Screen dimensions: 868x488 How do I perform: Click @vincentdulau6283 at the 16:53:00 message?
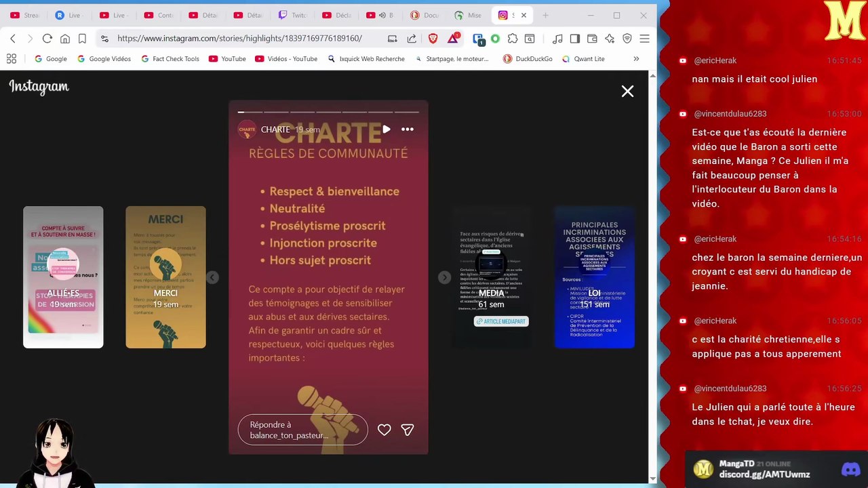tap(730, 114)
